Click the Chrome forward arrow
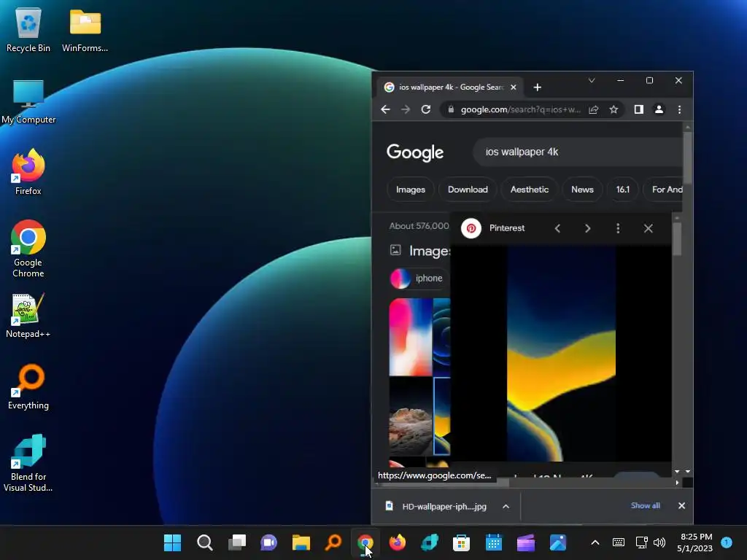The image size is (747, 560). tap(406, 109)
